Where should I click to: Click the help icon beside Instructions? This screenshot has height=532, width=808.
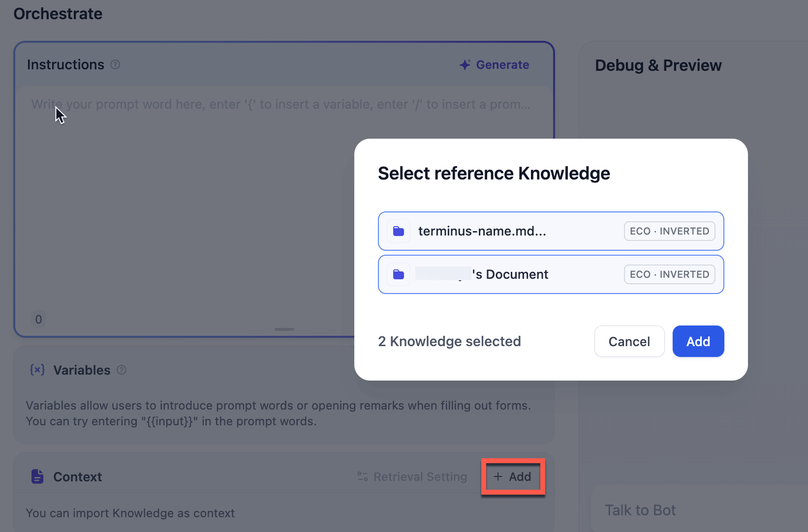(x=115, y=65)
